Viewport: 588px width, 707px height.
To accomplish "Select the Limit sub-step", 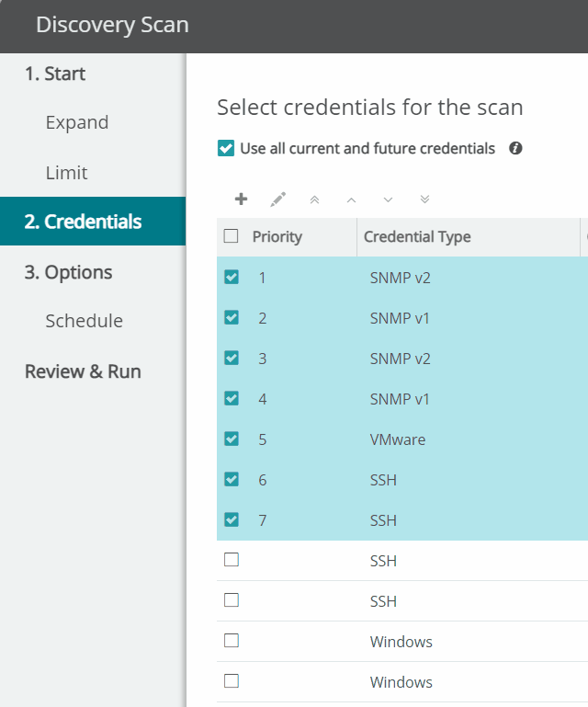I will [x=67, y=173].
